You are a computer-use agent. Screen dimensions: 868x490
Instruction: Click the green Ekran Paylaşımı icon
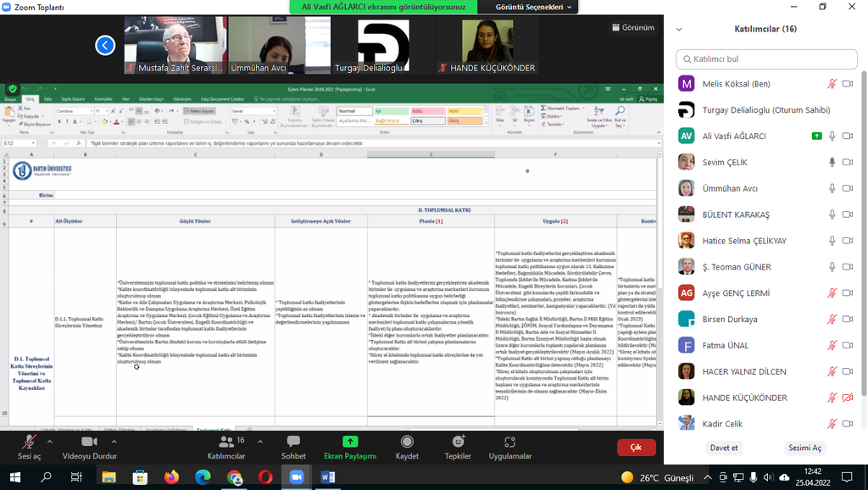pyautogui.click(x=350, y=442)
